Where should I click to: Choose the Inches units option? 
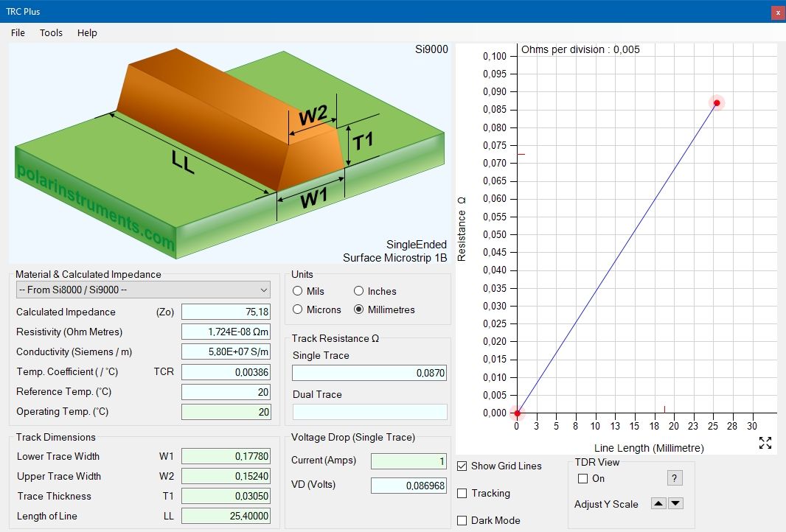point(359,291)
